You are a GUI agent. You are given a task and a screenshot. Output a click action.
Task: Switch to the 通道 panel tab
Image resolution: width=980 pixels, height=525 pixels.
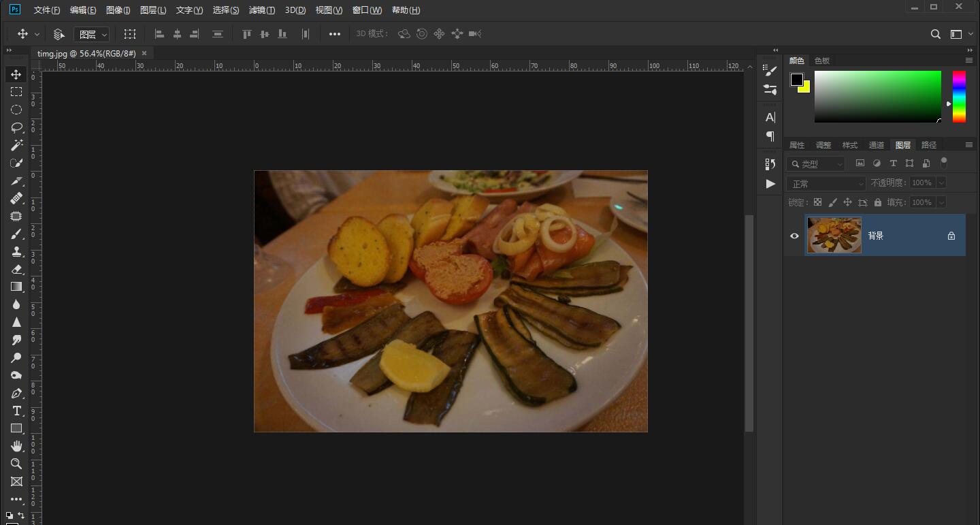pyautogui.click(x=877, y=144)
